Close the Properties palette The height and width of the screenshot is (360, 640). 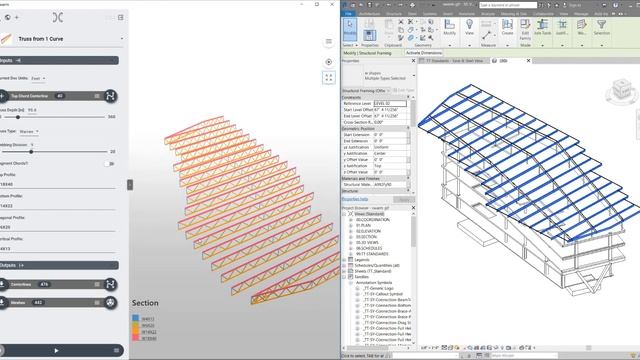point(413,61)
